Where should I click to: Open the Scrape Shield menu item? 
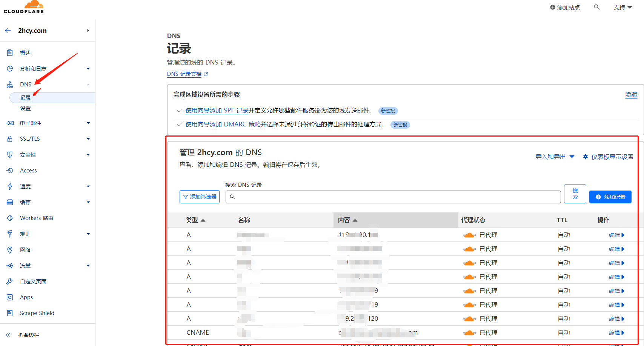click(37, 313)
